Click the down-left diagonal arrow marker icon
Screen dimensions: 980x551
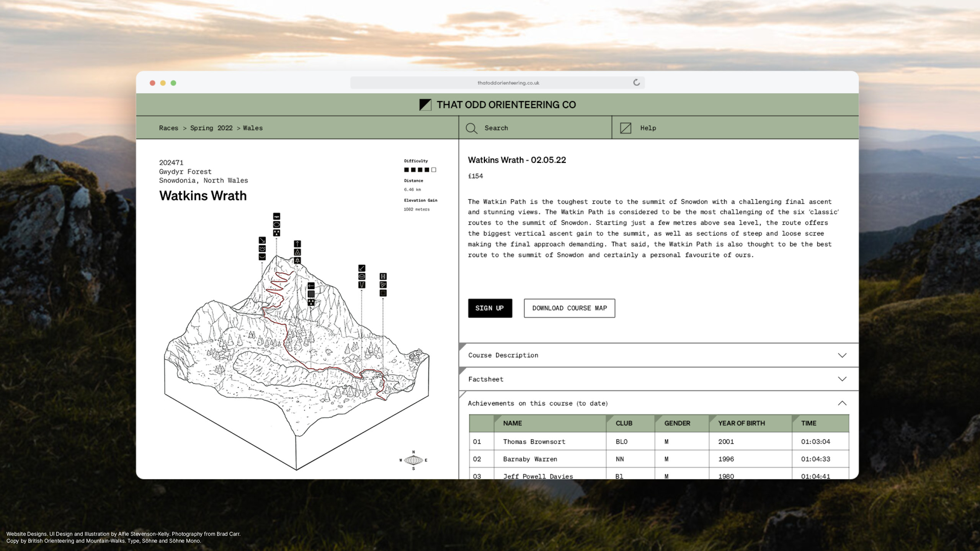(x=362, y=268)
